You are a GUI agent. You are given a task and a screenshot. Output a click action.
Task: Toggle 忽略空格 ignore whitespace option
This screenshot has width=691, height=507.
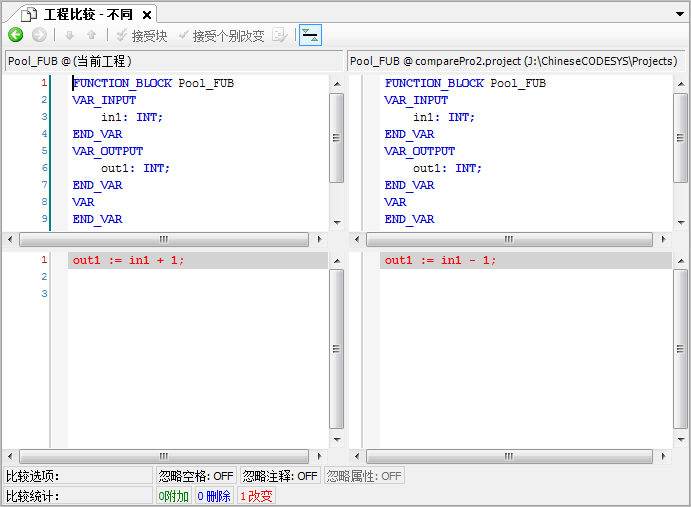coord(196,476)
